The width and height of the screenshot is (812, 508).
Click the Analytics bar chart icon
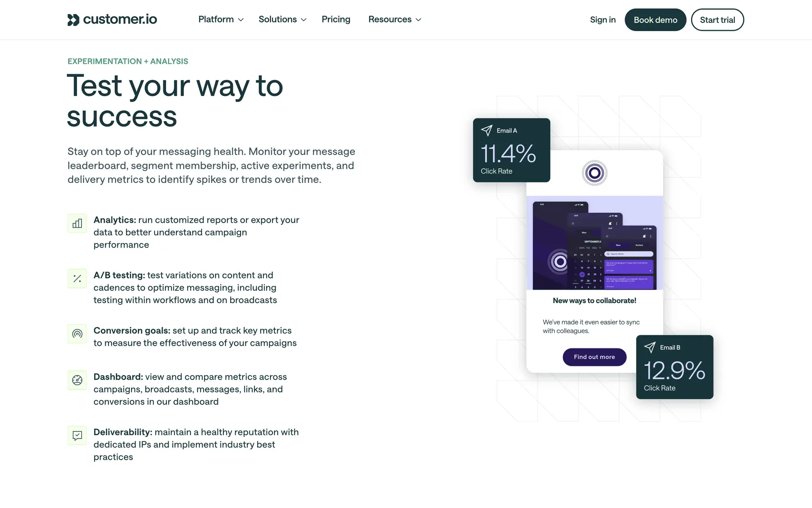coord(77,223)
